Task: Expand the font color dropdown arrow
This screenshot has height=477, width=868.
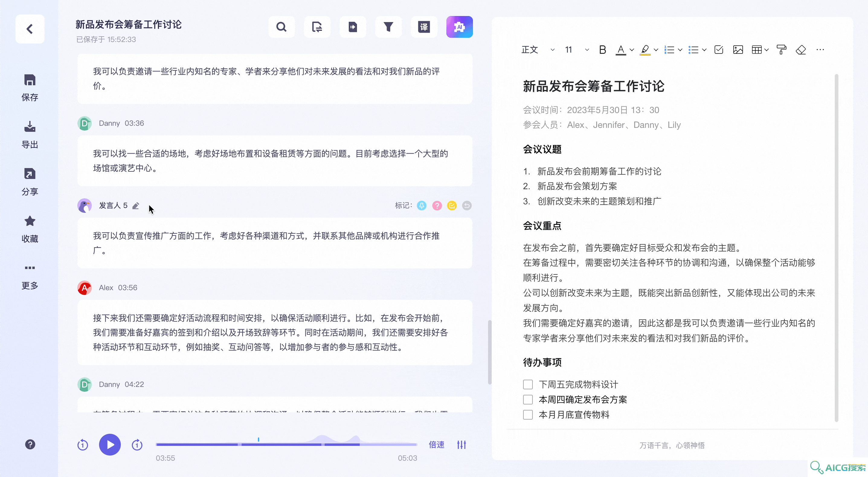Action: coord(632,50)
